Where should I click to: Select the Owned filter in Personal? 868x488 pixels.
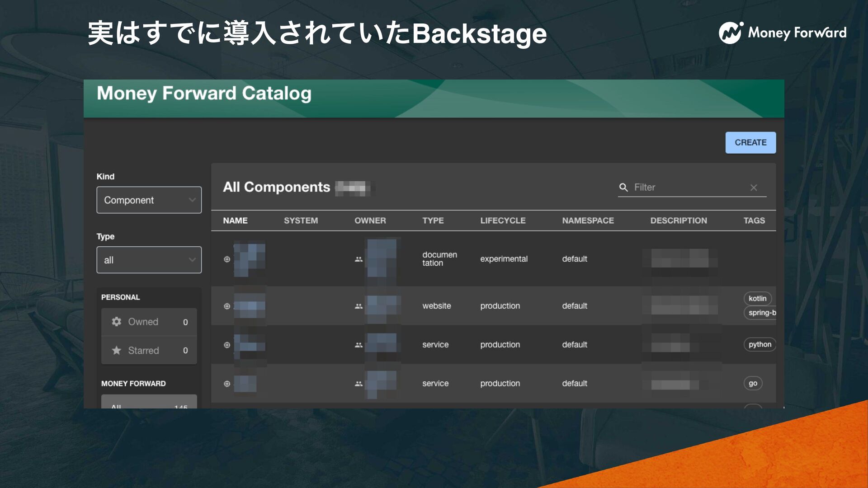point(149,322)
